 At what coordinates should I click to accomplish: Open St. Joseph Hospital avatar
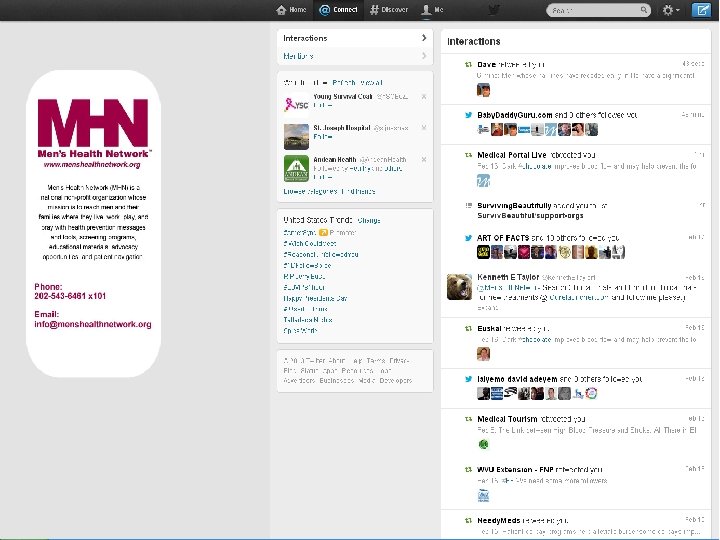[x=296, y=136]
